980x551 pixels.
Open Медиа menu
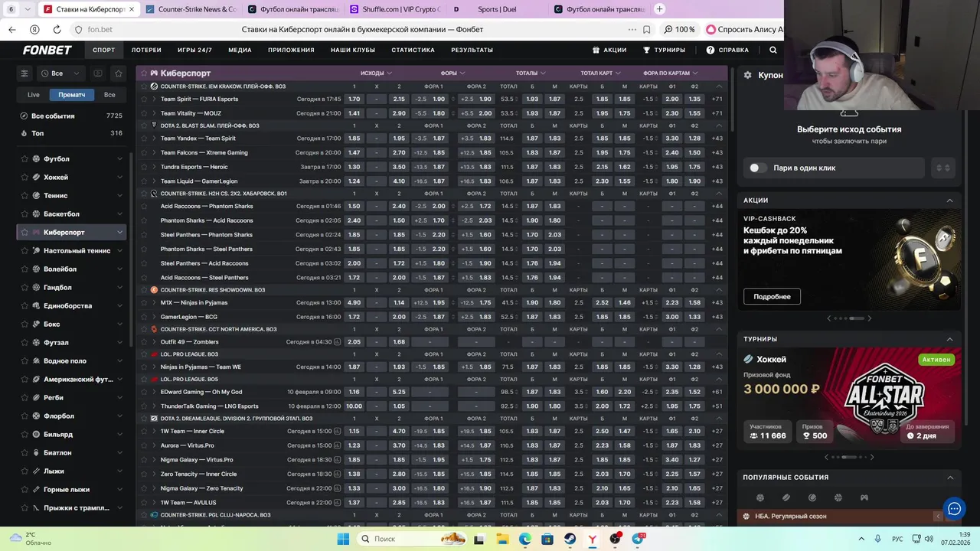point(240,50)
